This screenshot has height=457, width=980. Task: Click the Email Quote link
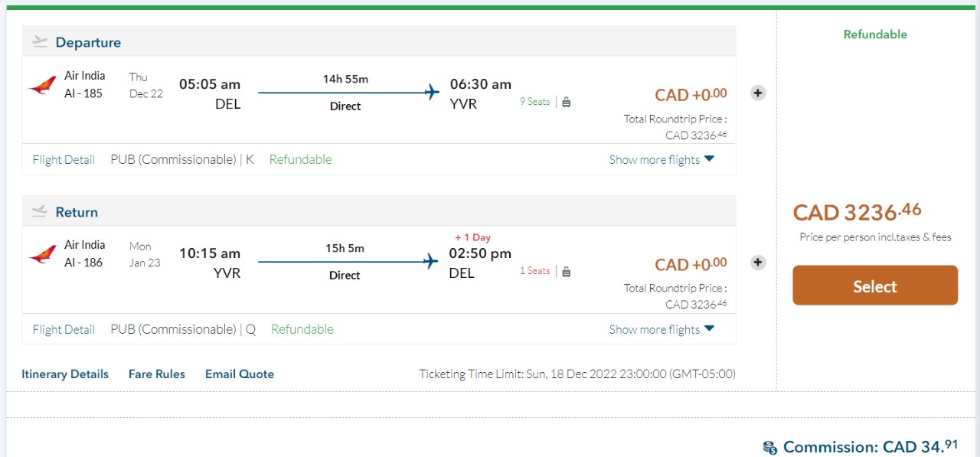pos(240,374)
